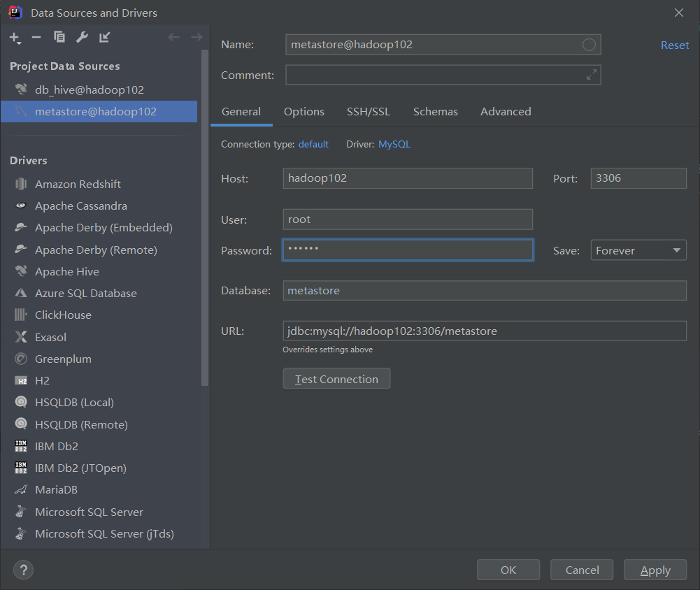The image size is (700, 590).
Task: Click the Test Connection button
Action: [336, 379]
